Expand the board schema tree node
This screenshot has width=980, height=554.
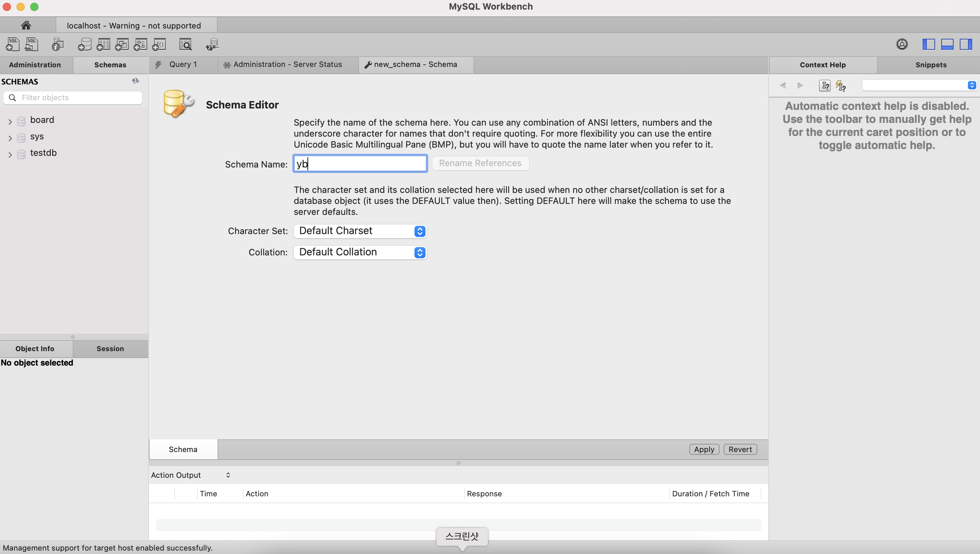[10, 122]
